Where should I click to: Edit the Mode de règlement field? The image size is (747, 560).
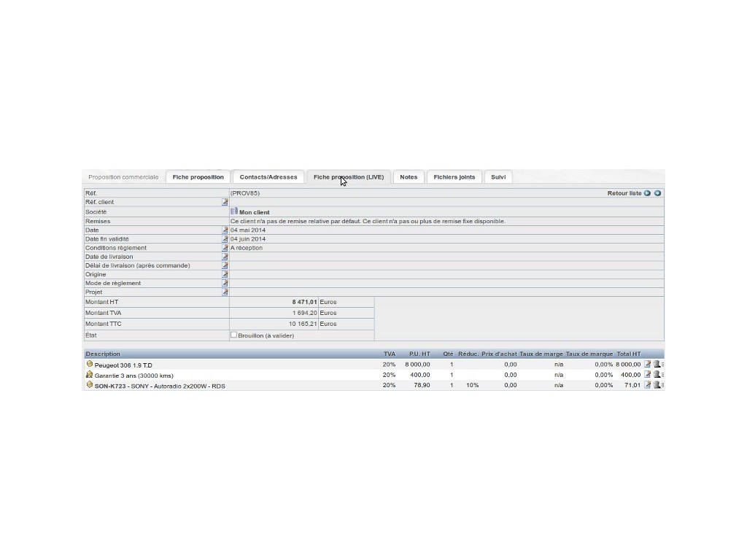click(225, 284)
